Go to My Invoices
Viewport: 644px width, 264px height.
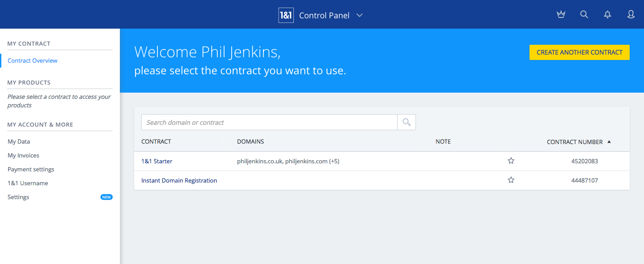pyautogui.click(x=23, y=155)
